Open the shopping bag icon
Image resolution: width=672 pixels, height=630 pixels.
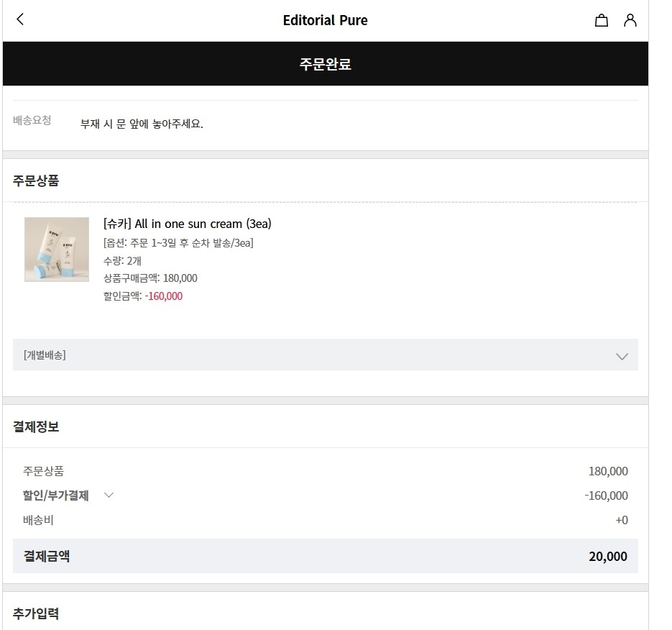pyautogui.click(x=602, y=20)
